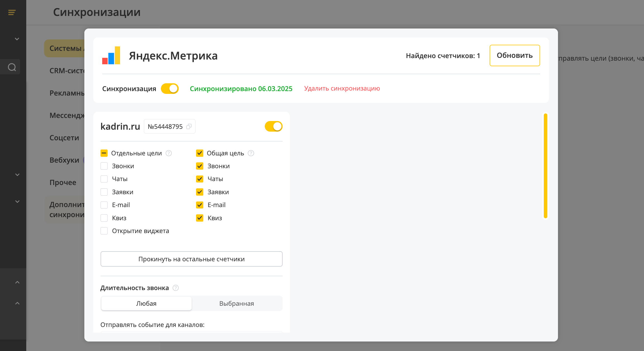Enable the Открытие виджета checkbox
Viewport: 644px width, 351px height.
coord(104,231)
